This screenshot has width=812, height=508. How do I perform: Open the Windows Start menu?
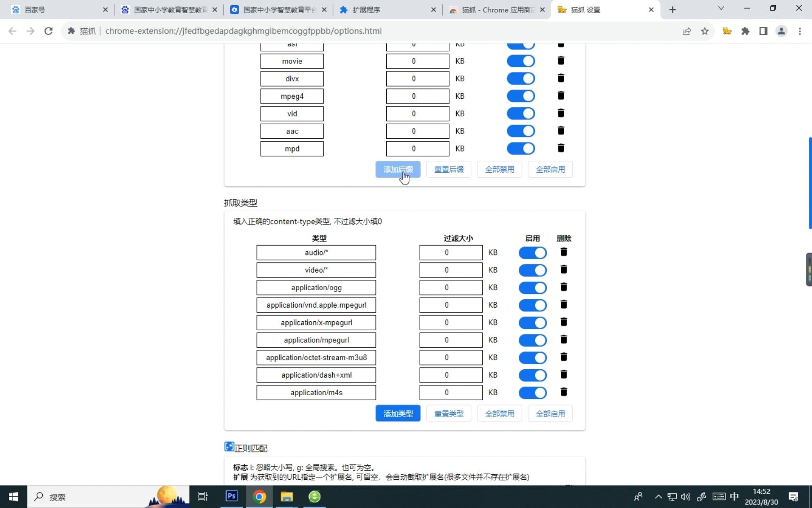14,497
